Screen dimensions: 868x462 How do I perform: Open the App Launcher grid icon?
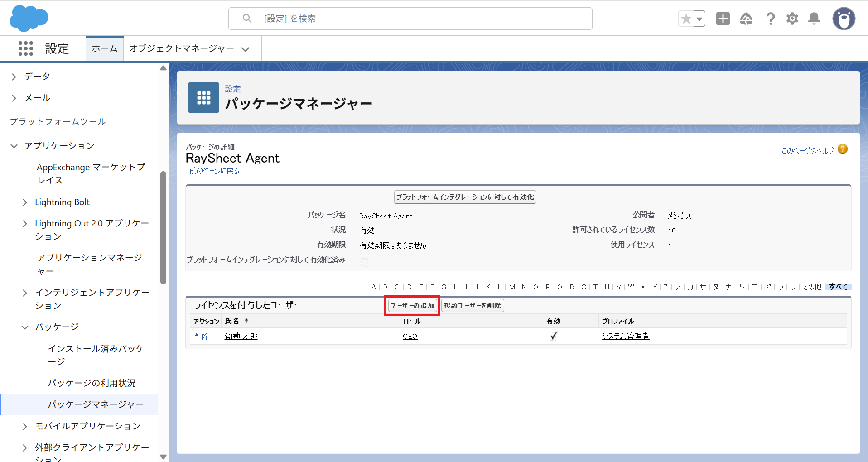[x=26, y=48]
